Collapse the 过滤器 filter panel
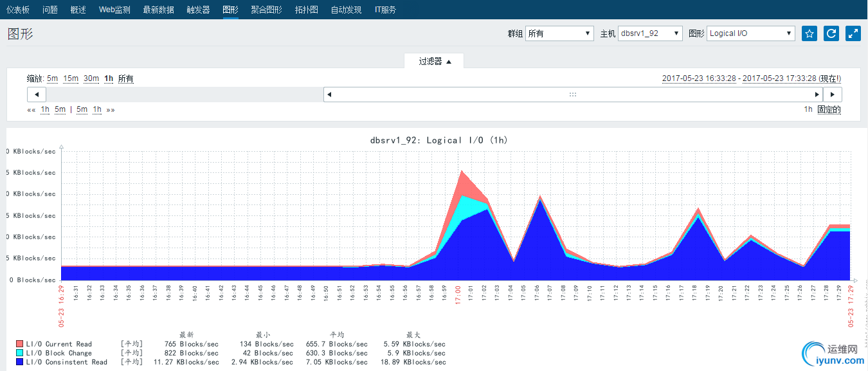This screenshot has height=371, width=868. click(x=435, y=61)
